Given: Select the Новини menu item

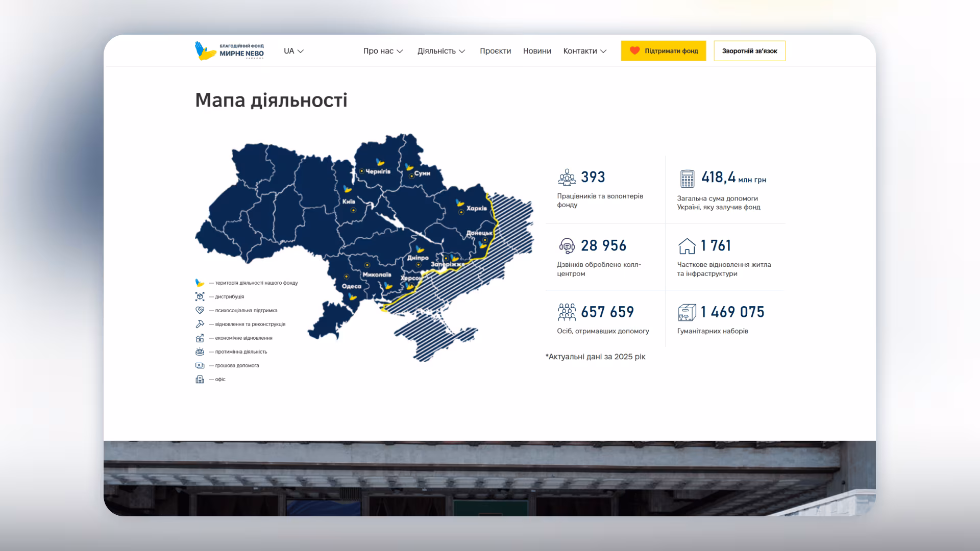Looking at the screenshot, I should 536,51.
